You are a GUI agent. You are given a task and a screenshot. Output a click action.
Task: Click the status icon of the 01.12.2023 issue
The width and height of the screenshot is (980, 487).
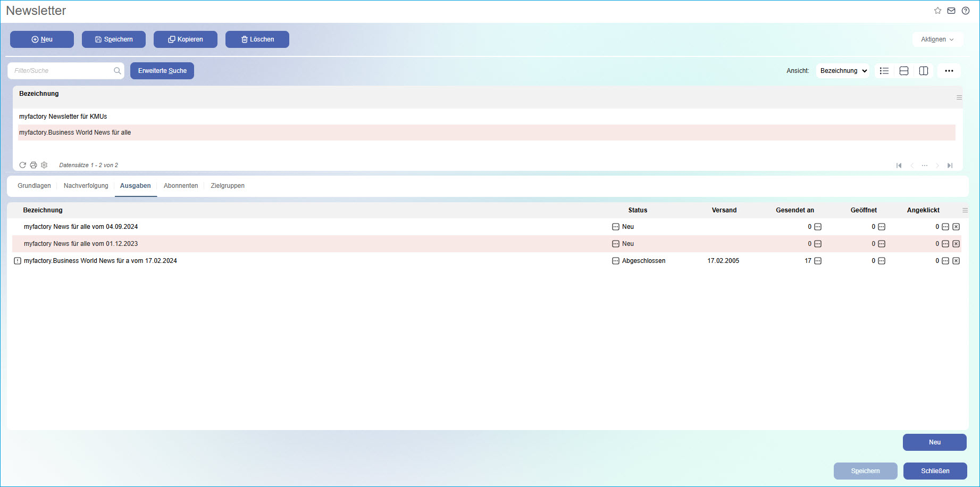point(616,244)
